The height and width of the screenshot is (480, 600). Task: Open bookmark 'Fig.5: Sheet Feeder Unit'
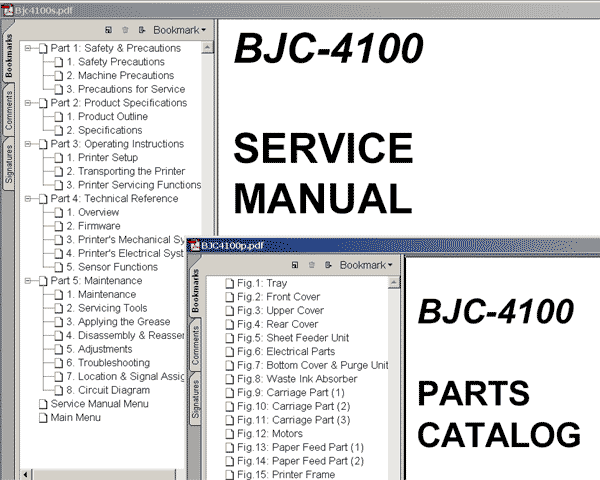point(293,338)
